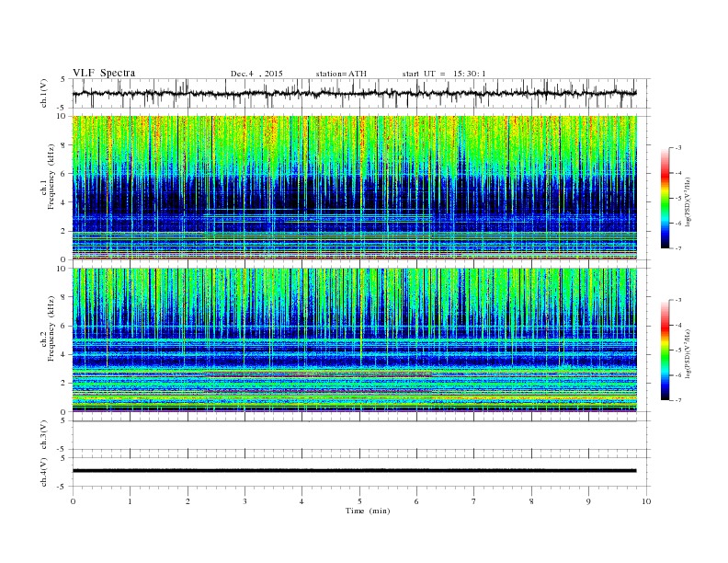Click the ch.1(V) waveform axis label
728x563 pixels.
click(x=44, y=93)
